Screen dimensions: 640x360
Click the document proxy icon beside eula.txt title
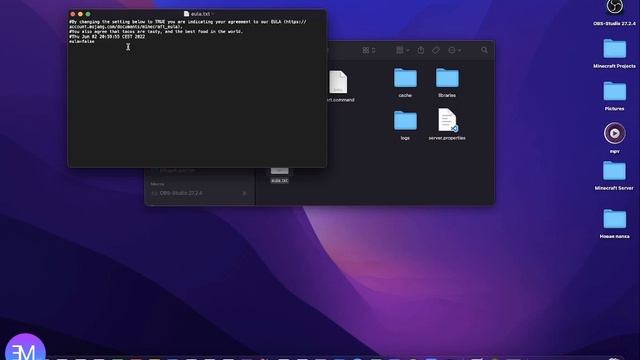[187, 14]
